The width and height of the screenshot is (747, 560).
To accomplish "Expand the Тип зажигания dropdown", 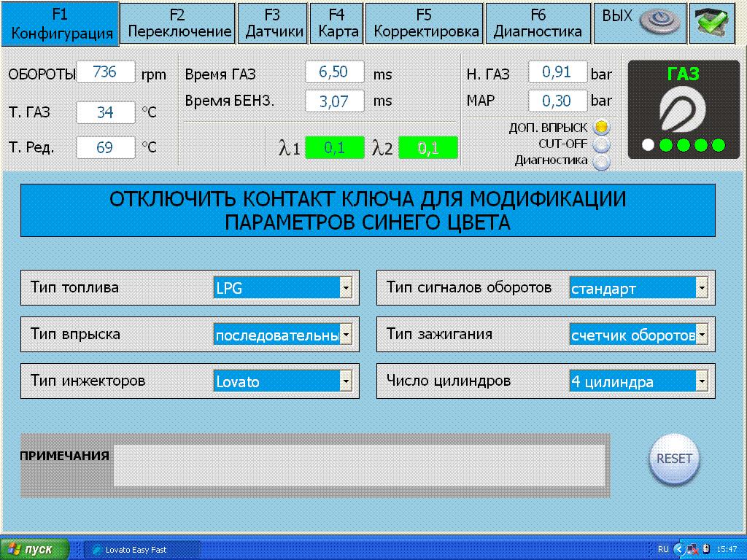I will (702, 334).
